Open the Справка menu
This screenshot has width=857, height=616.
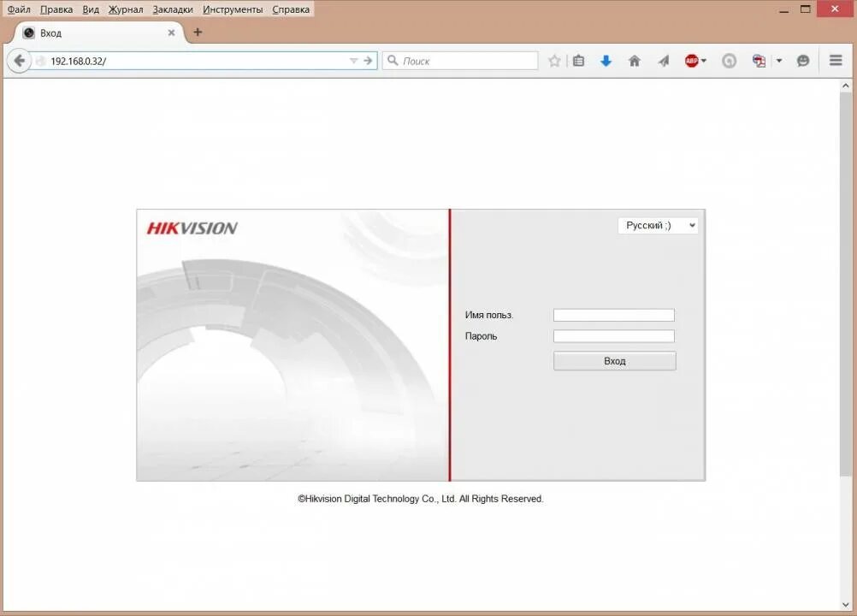click(291, 9)
